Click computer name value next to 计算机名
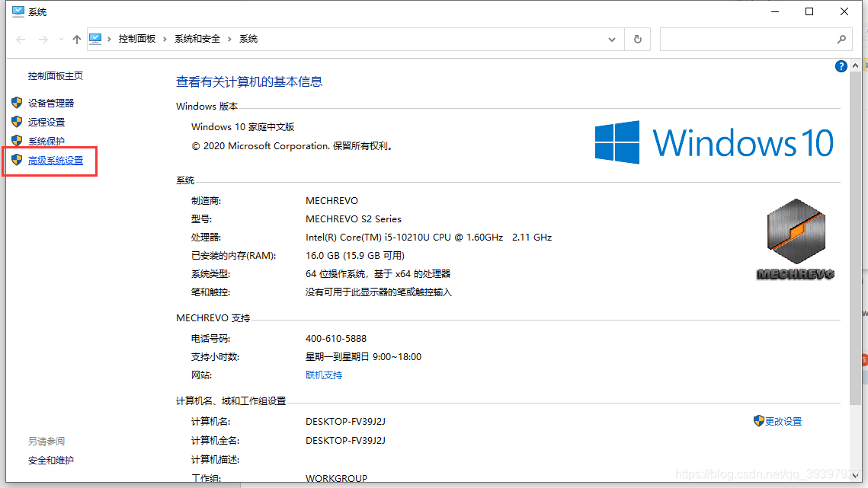Screen dimensions: 868x488 [345, 422]
